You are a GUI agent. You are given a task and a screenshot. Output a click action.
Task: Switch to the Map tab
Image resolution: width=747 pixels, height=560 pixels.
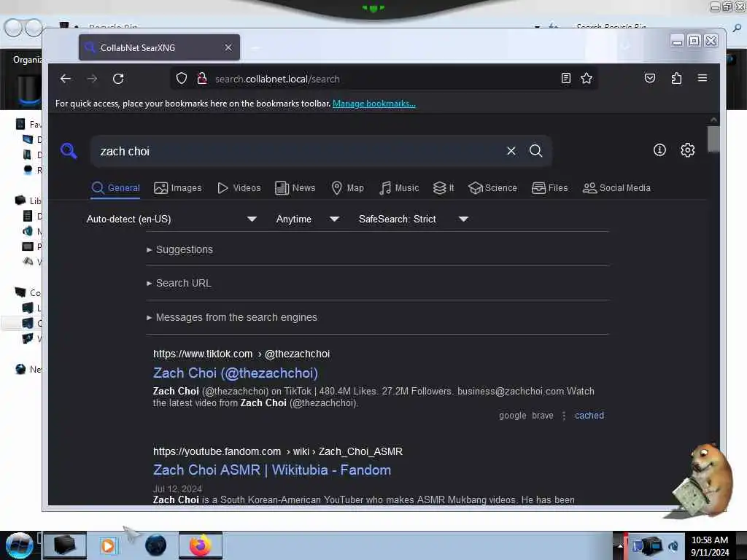348,188
